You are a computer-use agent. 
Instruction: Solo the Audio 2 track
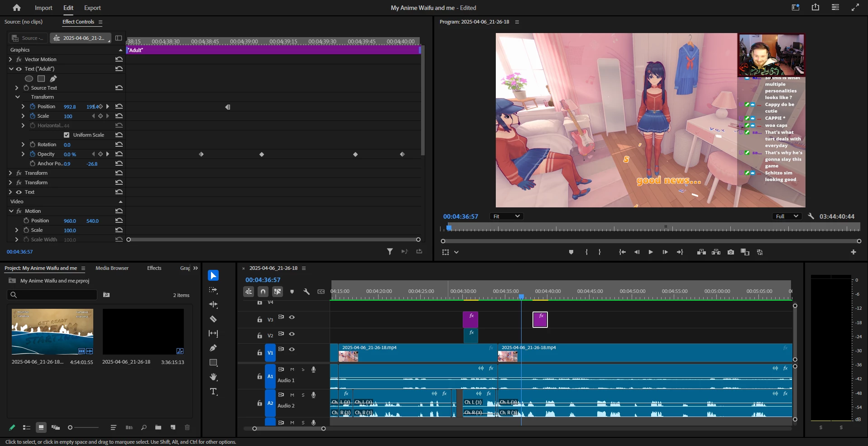point(303,395)
